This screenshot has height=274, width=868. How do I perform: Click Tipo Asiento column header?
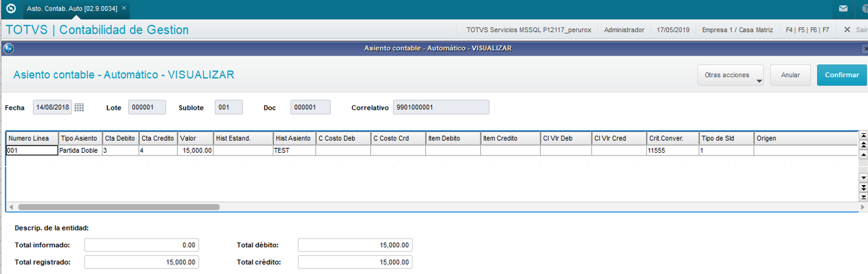[x=80, y=138]
